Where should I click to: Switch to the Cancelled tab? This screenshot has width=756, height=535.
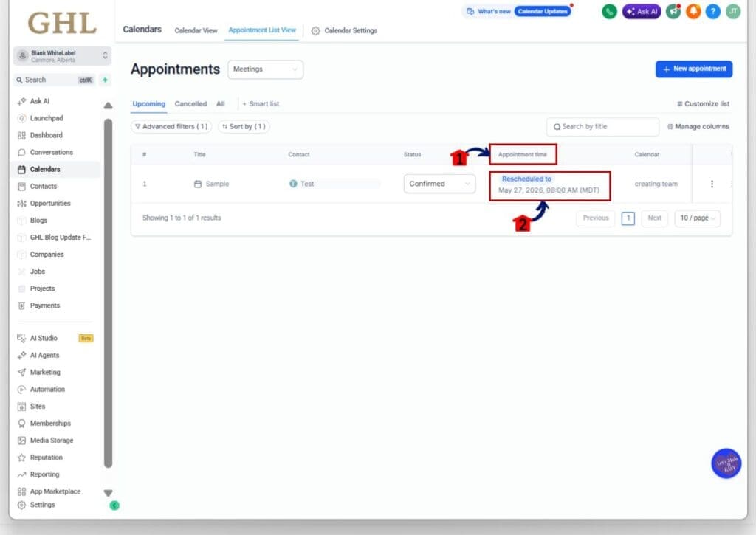coord(190,103)
